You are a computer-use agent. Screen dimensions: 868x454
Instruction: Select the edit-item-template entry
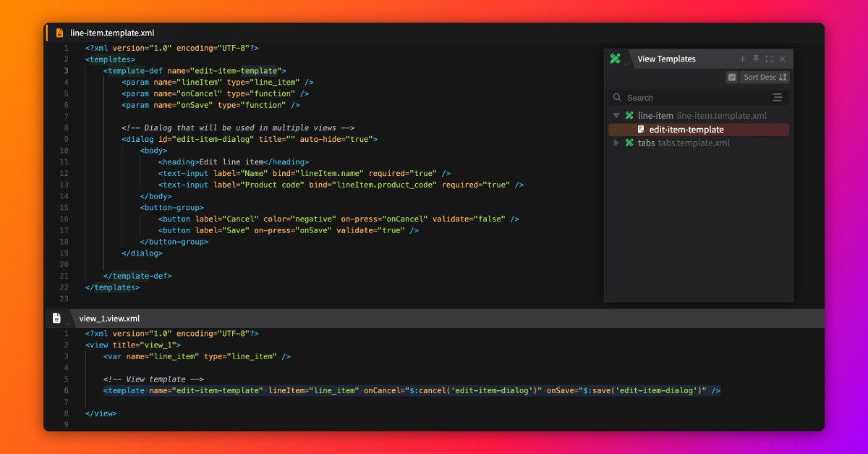699,130
